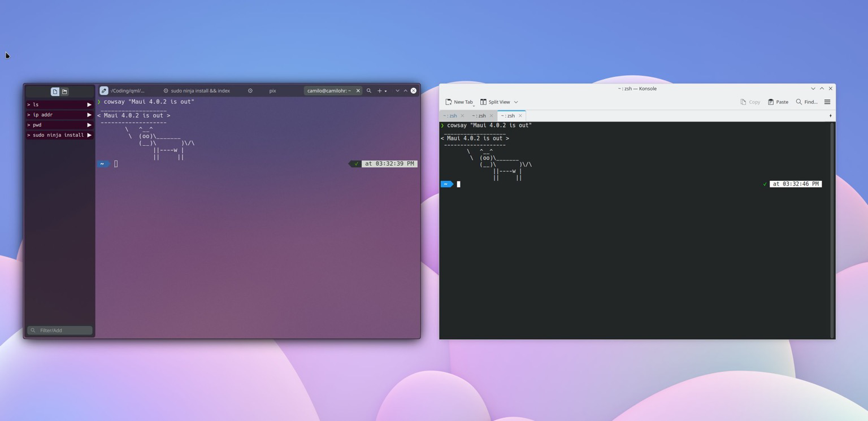Select the '> pwd' command entry
868x421 pixels.
tap(59, 125)
